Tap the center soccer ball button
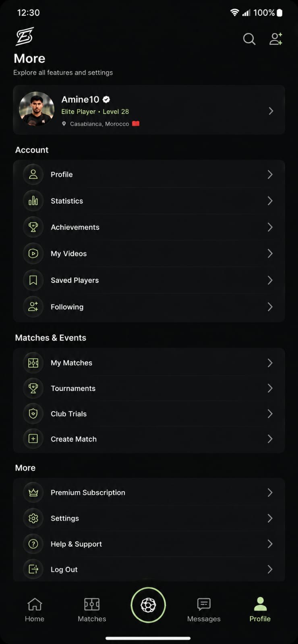The height and width of the screenshot is (644, 298). tap(148, 605)
